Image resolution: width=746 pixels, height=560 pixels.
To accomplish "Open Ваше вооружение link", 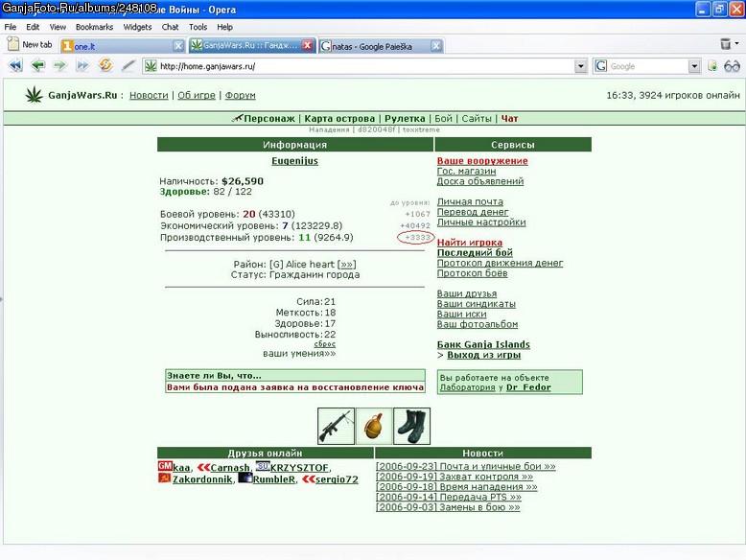I will (x=482, y=161).
